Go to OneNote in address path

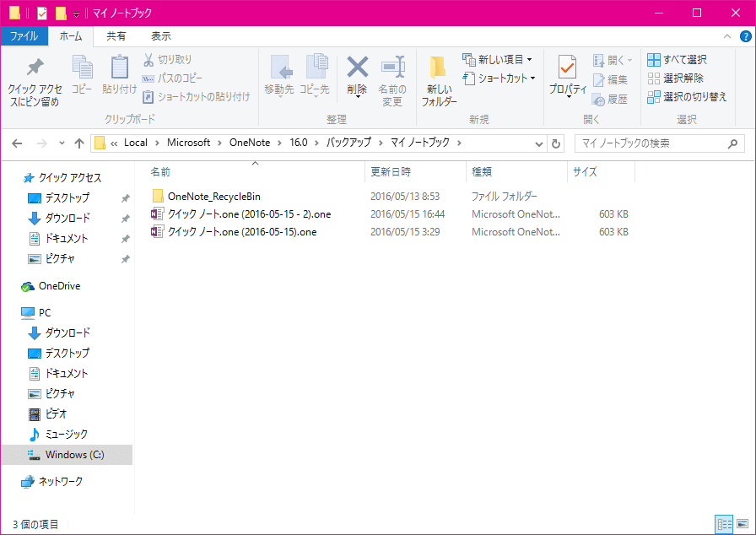(250, 143)
